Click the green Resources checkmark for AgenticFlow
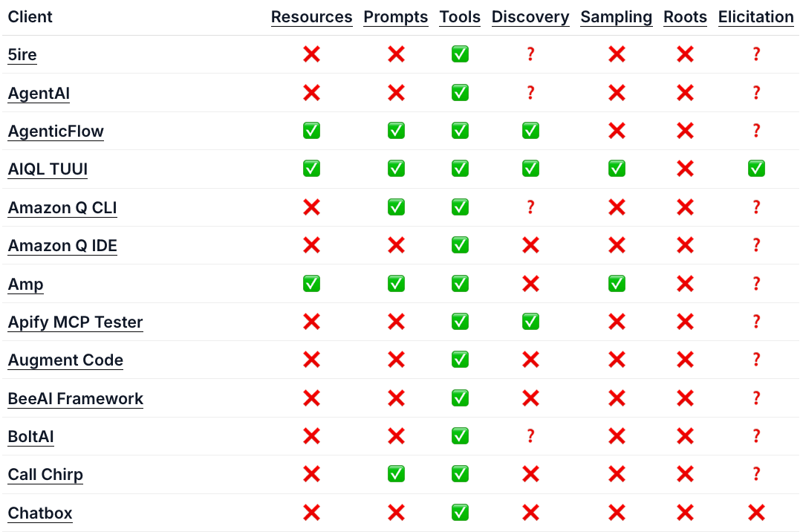The height and width of the screenshot is (532, 803). (311, 131)
